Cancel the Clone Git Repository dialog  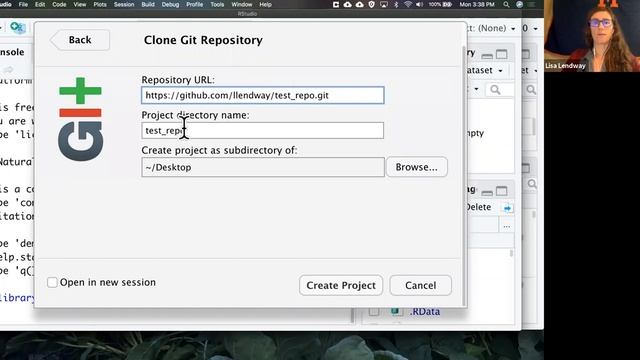coord(420,285)
